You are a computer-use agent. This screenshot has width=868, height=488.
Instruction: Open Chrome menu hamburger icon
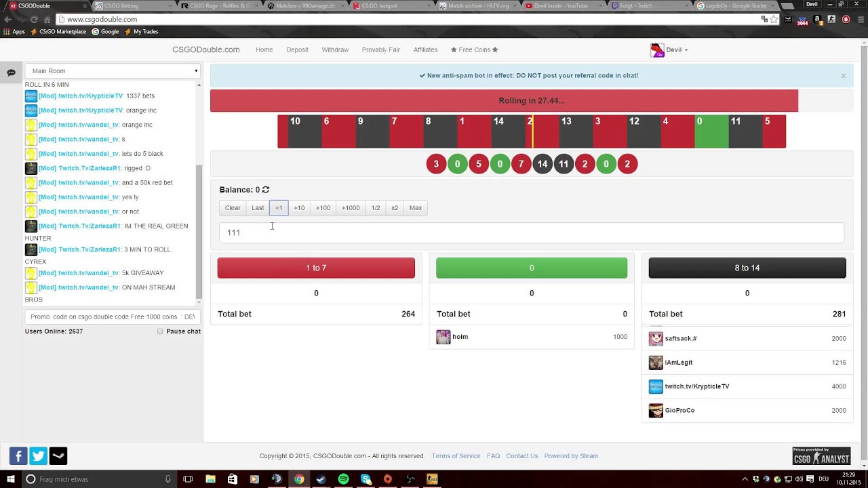(860, 20)
